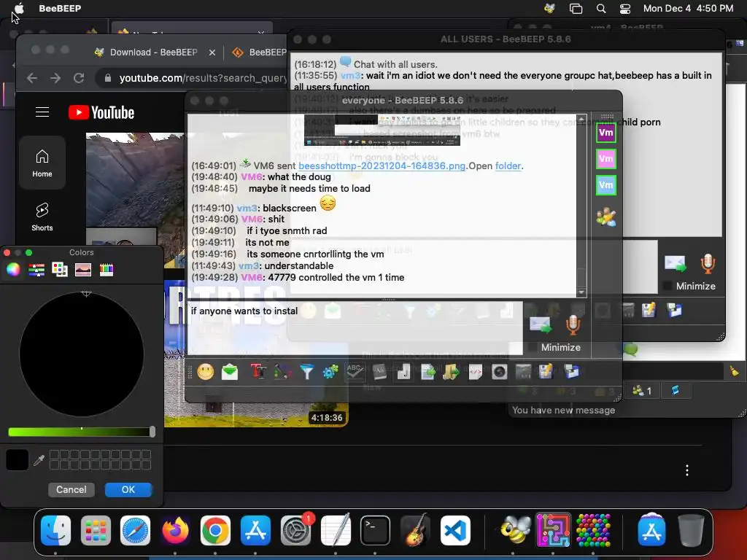Click the brightness slider in Colors panel
747x560 pixels.
click(82, 432)
